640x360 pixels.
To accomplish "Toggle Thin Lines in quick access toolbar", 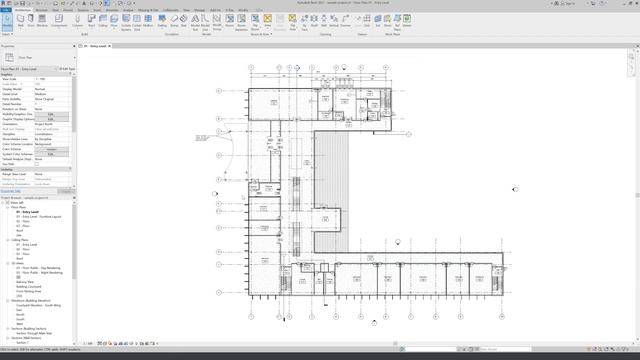I will pyautogui.click(x=107, y=3).
